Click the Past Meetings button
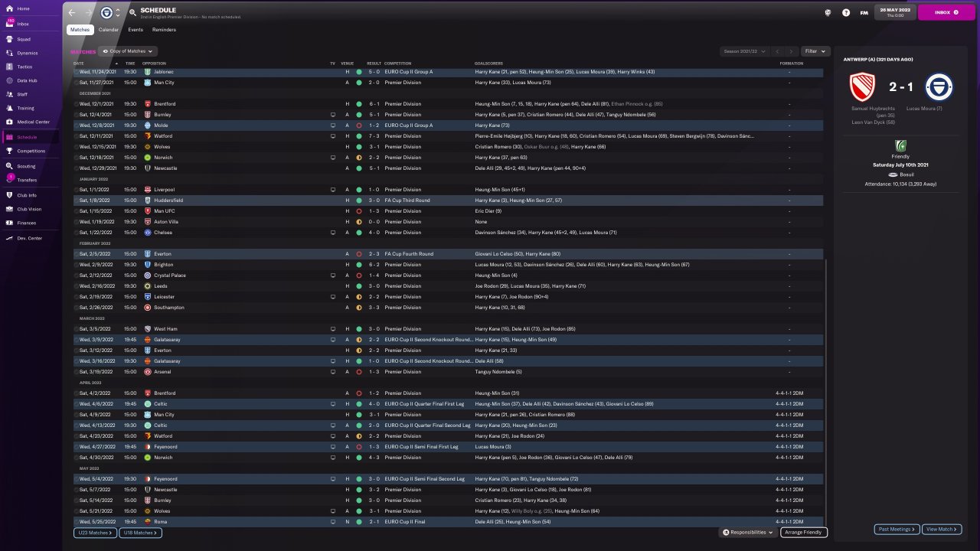980x551 pixels. point(897,529)
